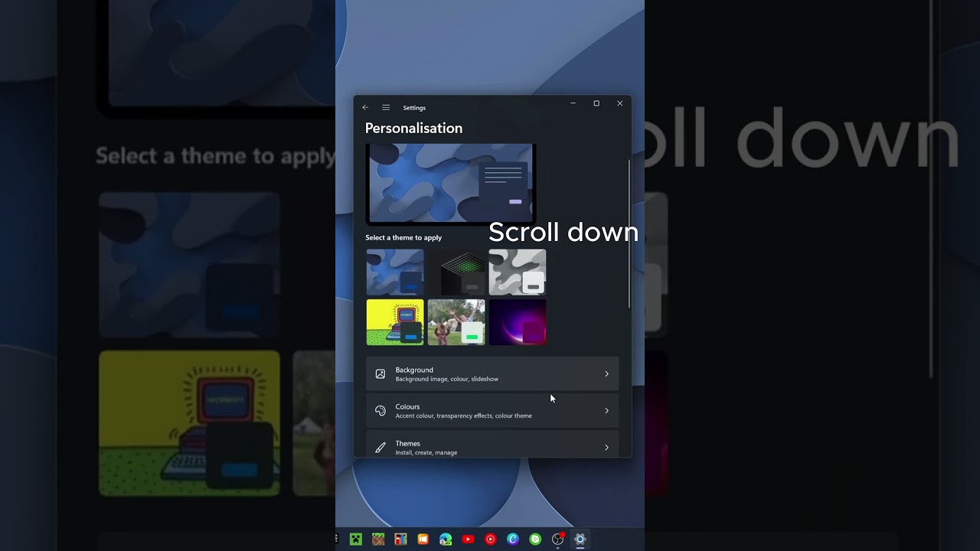Click the Settings window vertical scrollbar
Image resolution: width=980 pixels, height=551 pixels.
[x=629, y=233]
